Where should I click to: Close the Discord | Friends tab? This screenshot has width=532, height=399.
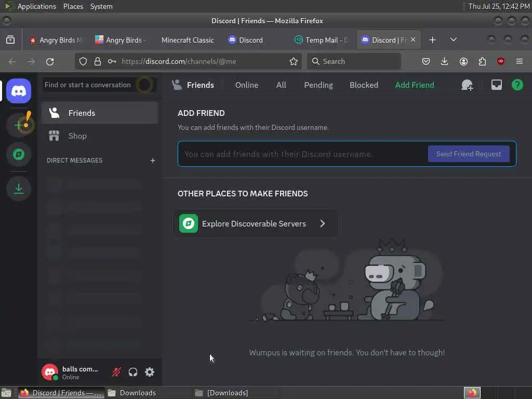click(413, 39)
